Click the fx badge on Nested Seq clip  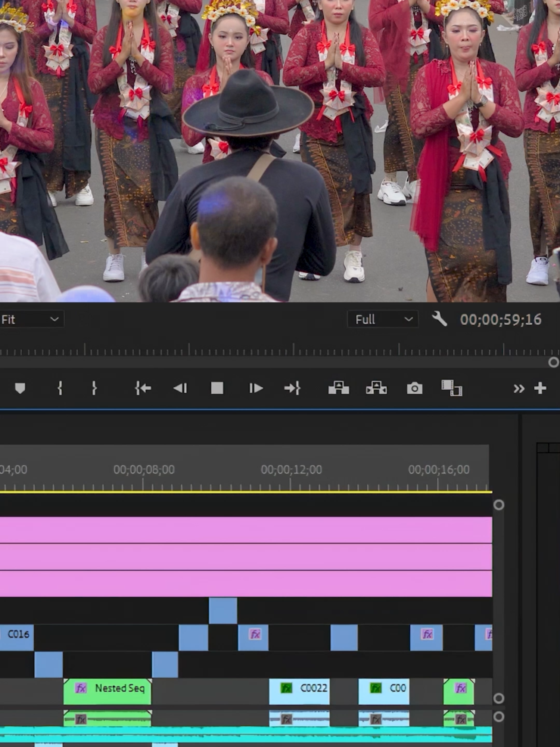click(81, 688)
